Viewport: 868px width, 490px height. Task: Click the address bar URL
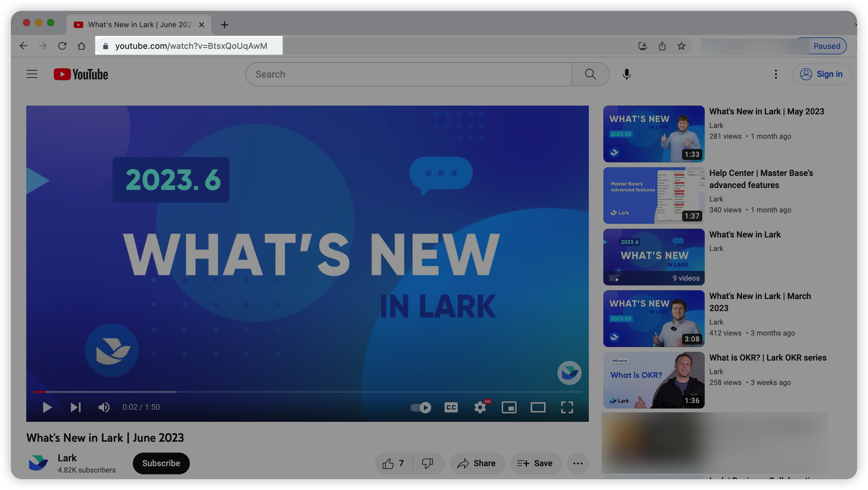pyautogui.click(x=191, y=46)
